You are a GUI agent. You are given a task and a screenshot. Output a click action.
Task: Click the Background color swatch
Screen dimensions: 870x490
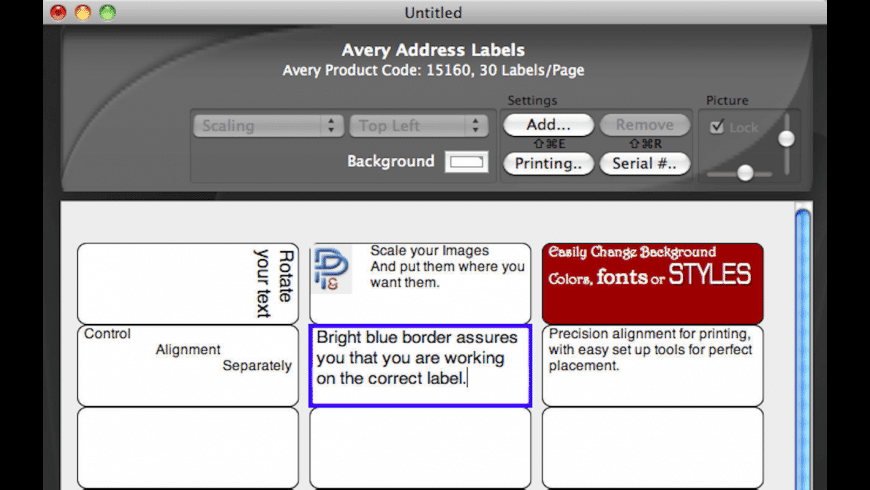point(467,162)
